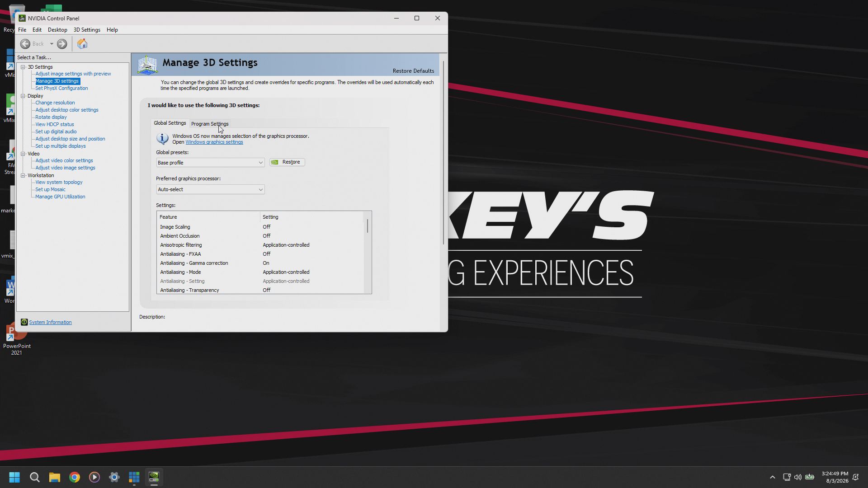
Task: Click the taskbar clock and date
Action: (835, 477)
